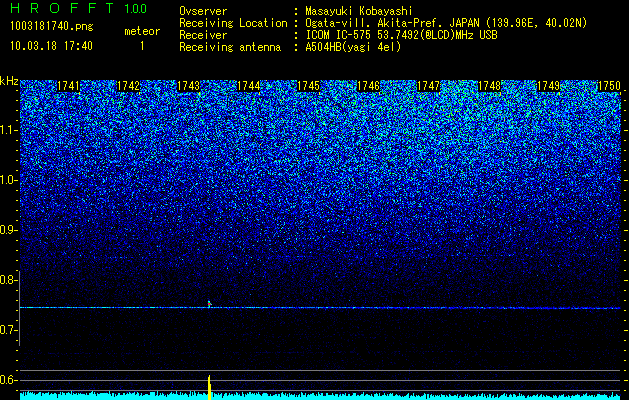Select the filename 1003181740.png
The height and width of the screenshot is (400, 629).
pyautogui.click(x=52, y=26)
